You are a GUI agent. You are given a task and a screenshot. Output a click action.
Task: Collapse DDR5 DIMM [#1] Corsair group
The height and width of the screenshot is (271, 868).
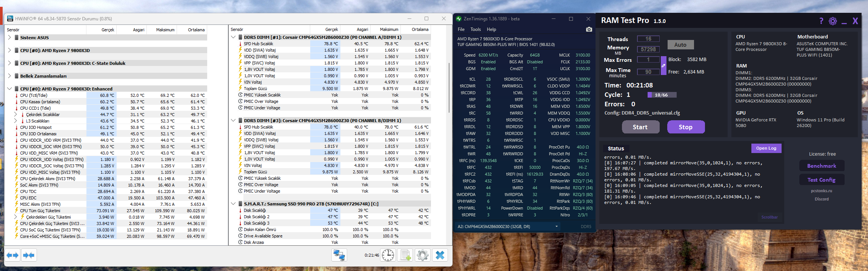tap(233, 37)
